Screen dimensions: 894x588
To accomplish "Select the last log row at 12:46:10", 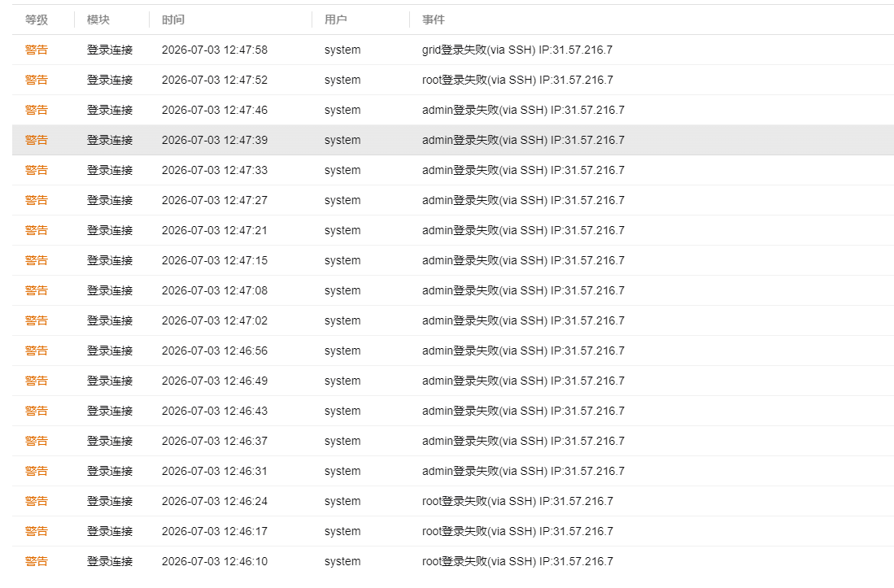I will [x=453, y=561].
